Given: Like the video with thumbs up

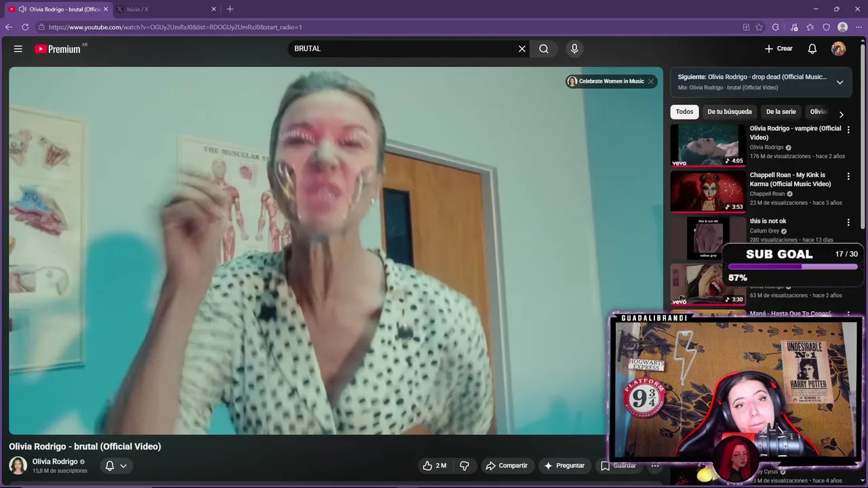Looking at the screenshot, I should coord(435,466).
